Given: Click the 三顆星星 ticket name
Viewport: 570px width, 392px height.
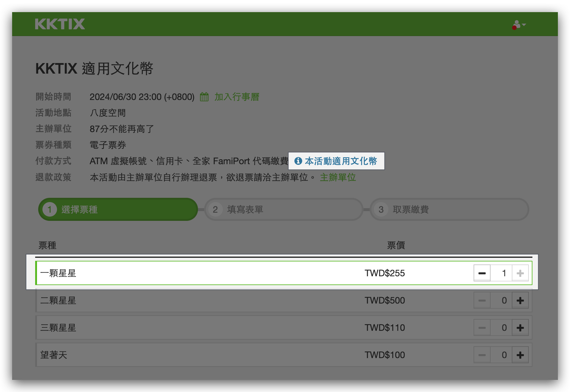Looking at the screenshot, I should coord(58,327).
